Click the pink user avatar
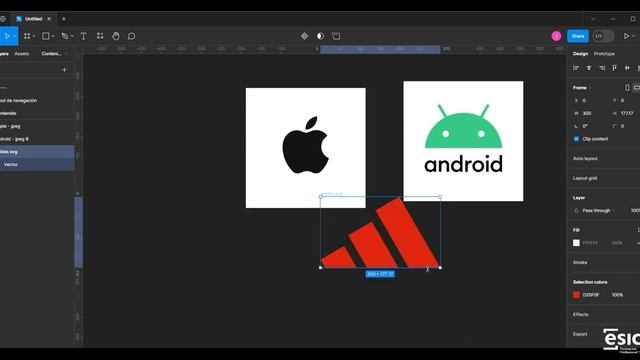 click(x=556, y=36)
